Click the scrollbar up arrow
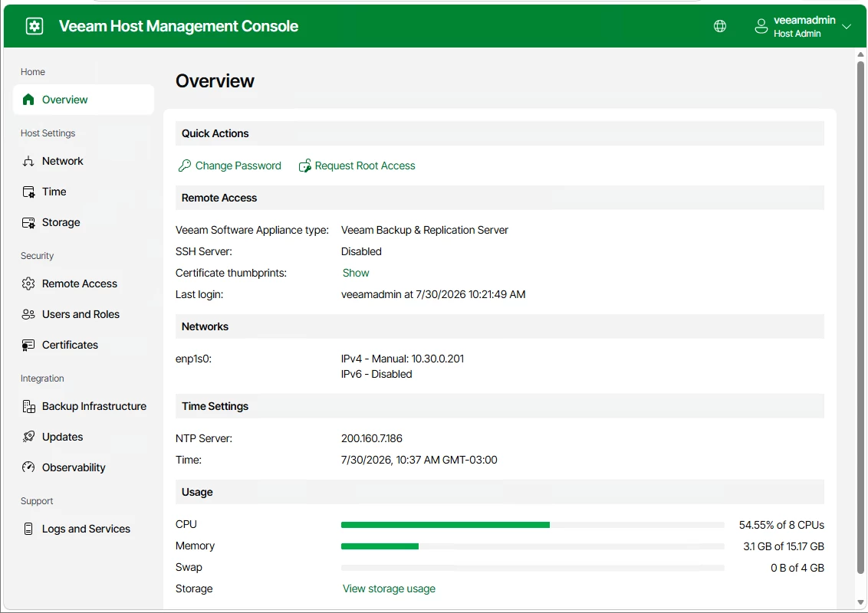Image resolution: width=868 pixels, height=613 pixels. 860,54
